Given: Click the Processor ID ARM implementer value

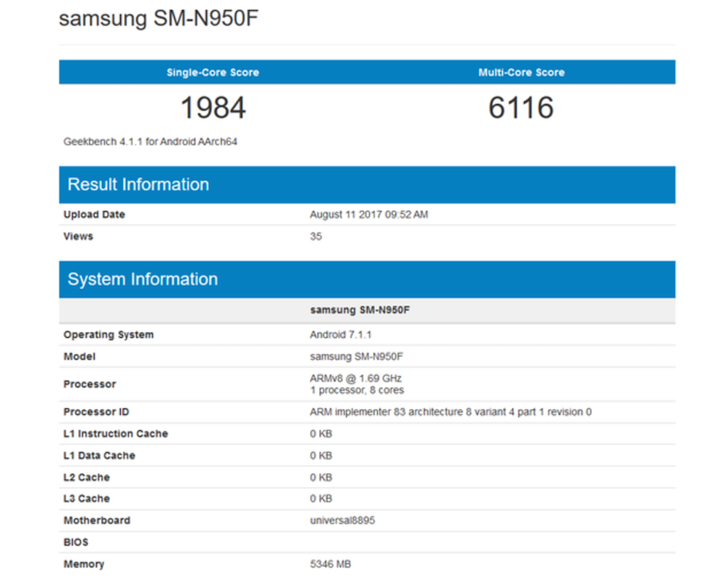Looking at the screenshot, I should click(451, 412).
